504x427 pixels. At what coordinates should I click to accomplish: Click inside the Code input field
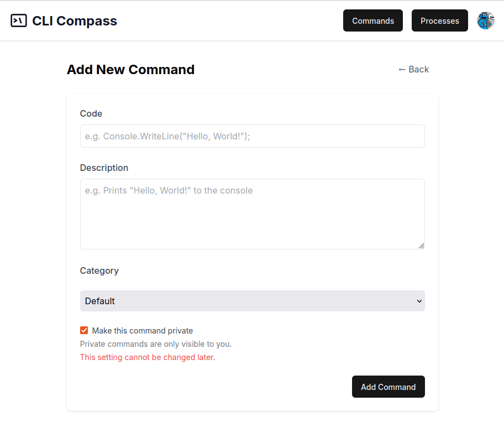tap(252, 136)
